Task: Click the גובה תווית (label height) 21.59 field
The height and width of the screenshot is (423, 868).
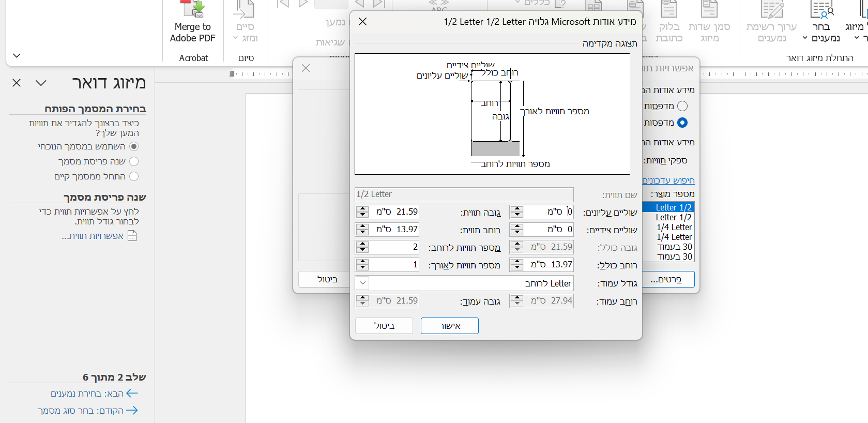Action: tap(394, 211)
